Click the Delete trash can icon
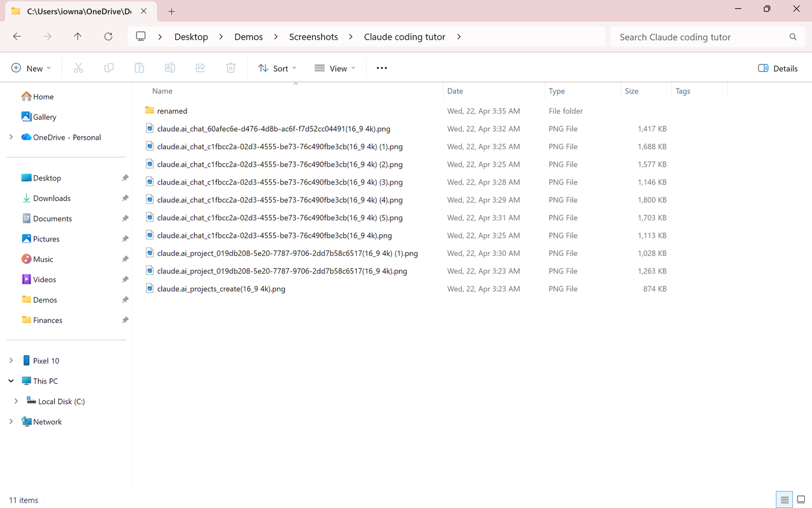This screenshot has height=508, width=812. coord(231,68)
